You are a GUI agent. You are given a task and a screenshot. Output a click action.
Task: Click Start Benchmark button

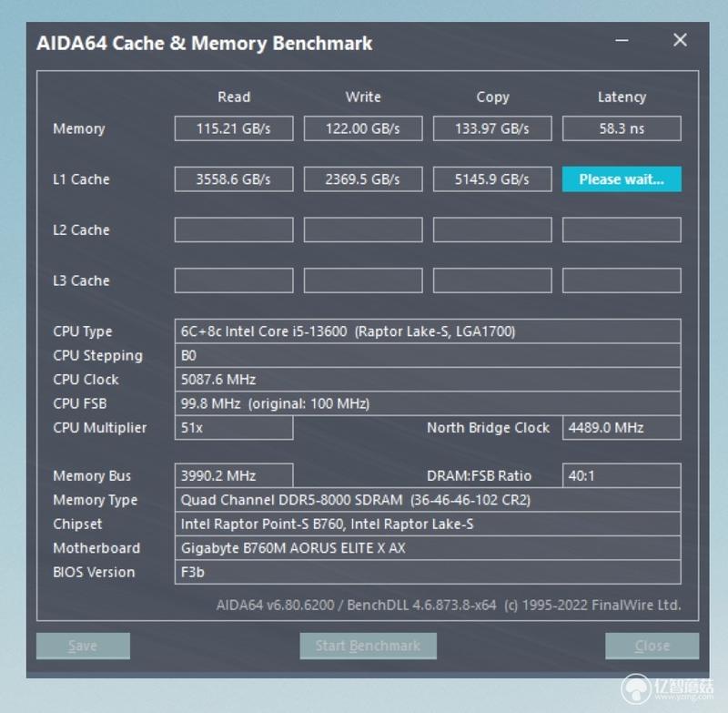[369, 646]
